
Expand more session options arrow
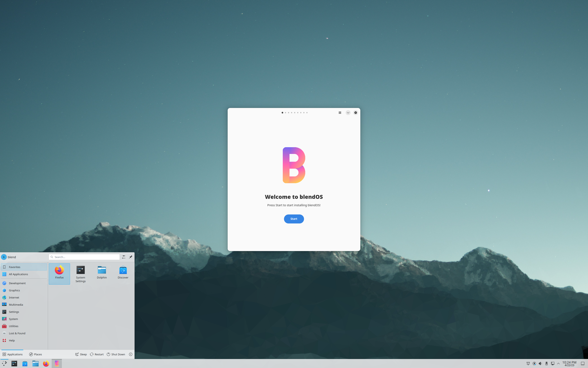point(131,354)
